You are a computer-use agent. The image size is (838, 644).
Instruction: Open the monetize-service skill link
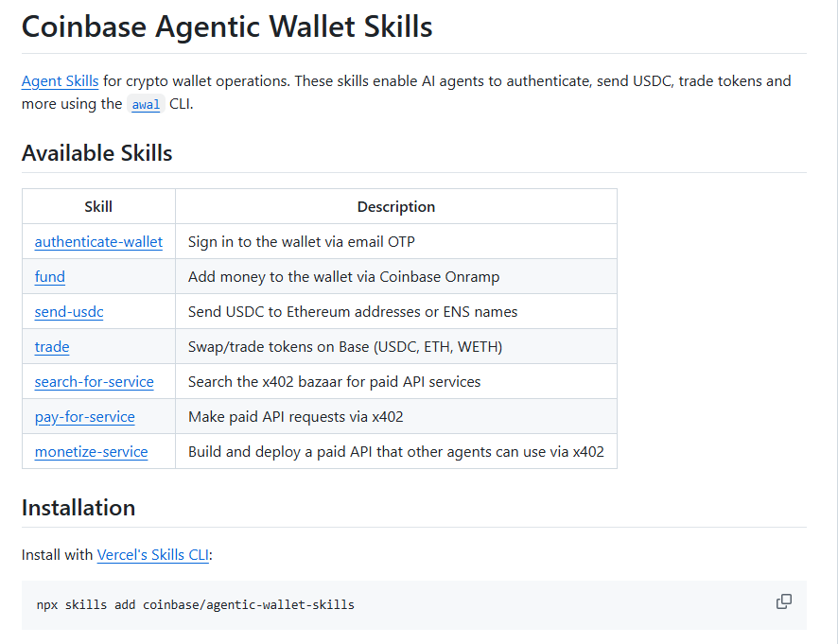91,452
